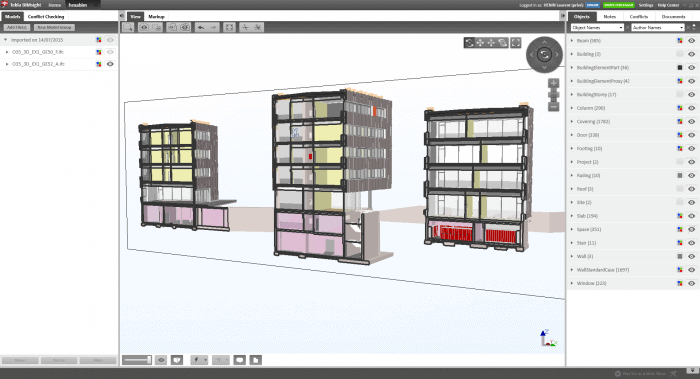Toggle visibility of the Beam object group
Viewport: 700px width, 379px height.
coord(691,41)
